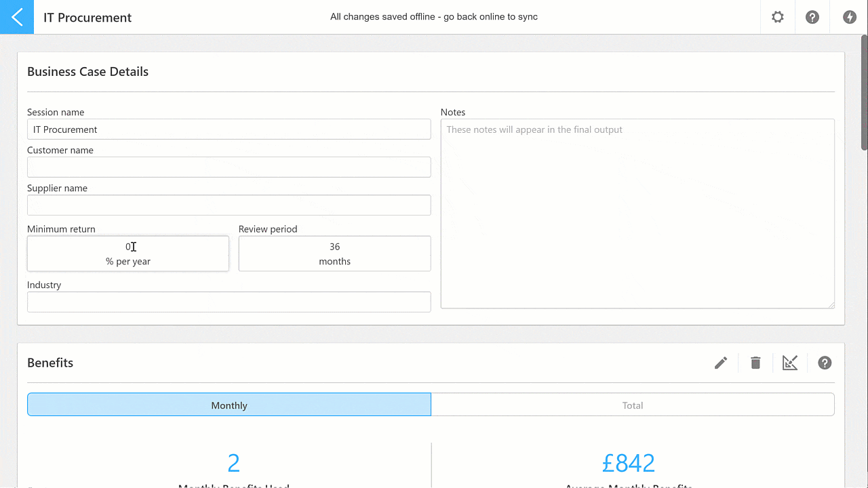This screenshot has width=868, height=488.
Task: Click the Notes resize handle corner
Action: (831, 305)
